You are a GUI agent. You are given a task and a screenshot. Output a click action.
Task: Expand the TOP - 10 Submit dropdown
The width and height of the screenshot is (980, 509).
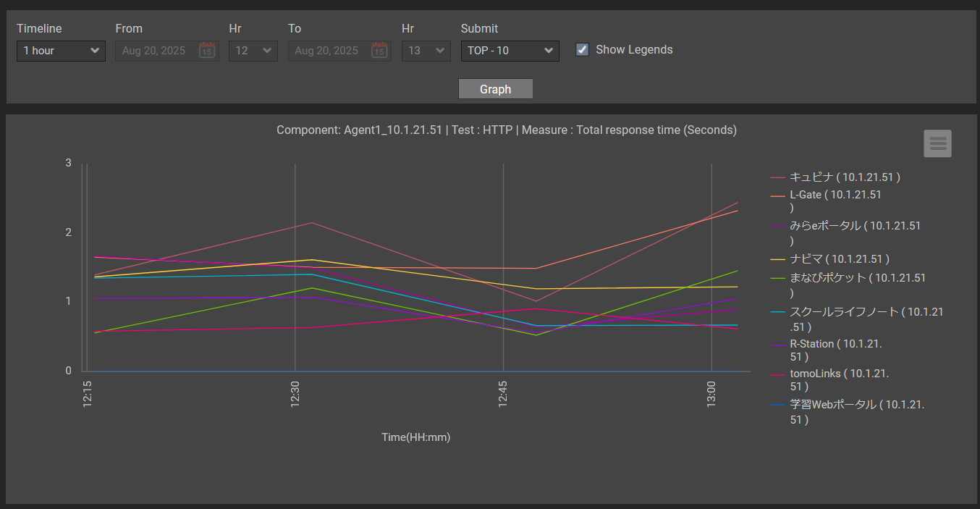tap(510, 51)
